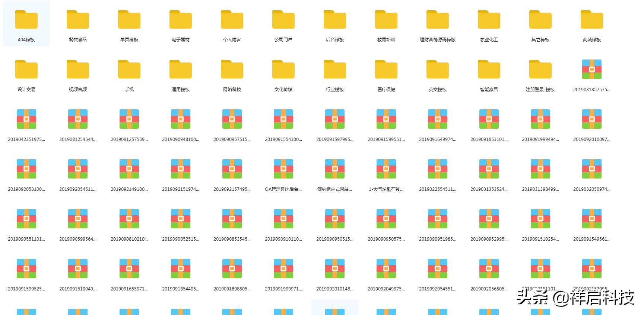Open the 通用模板 folder

(x=181, y=70)
